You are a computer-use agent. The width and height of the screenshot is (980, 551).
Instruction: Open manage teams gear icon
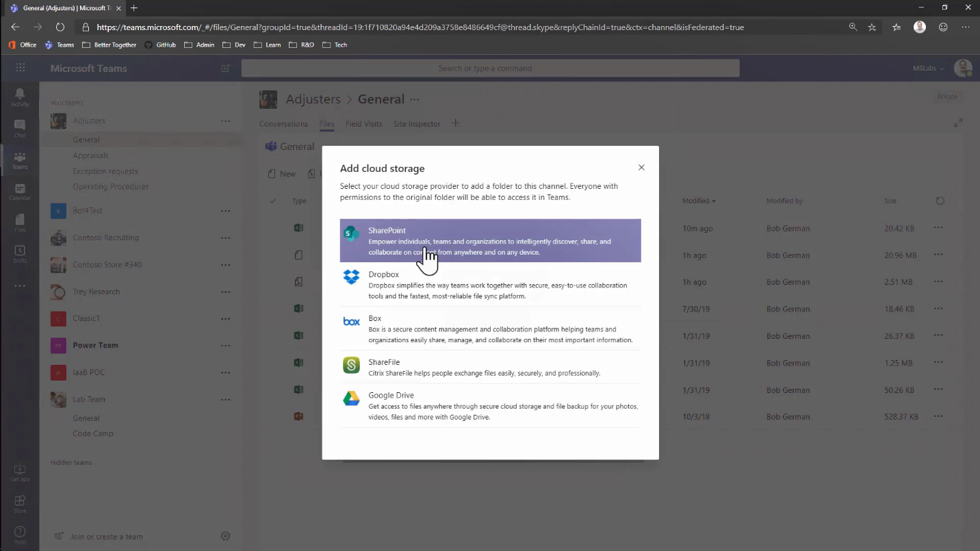point(225,536)
